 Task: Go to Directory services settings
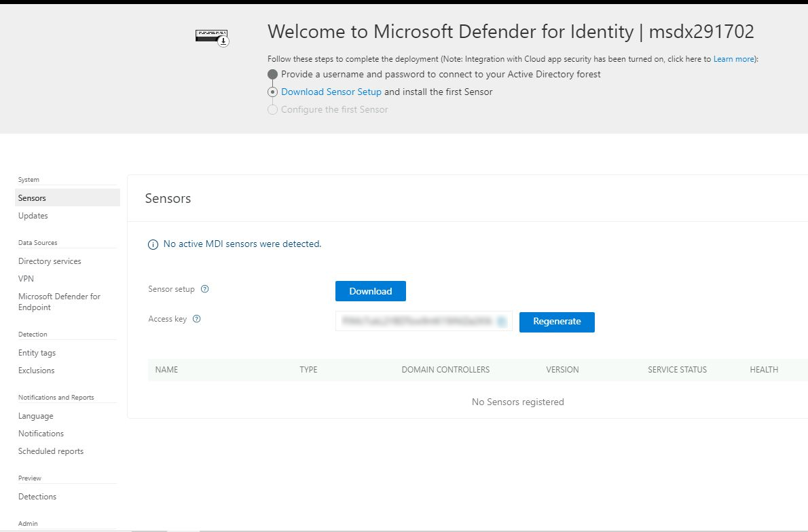50,261
